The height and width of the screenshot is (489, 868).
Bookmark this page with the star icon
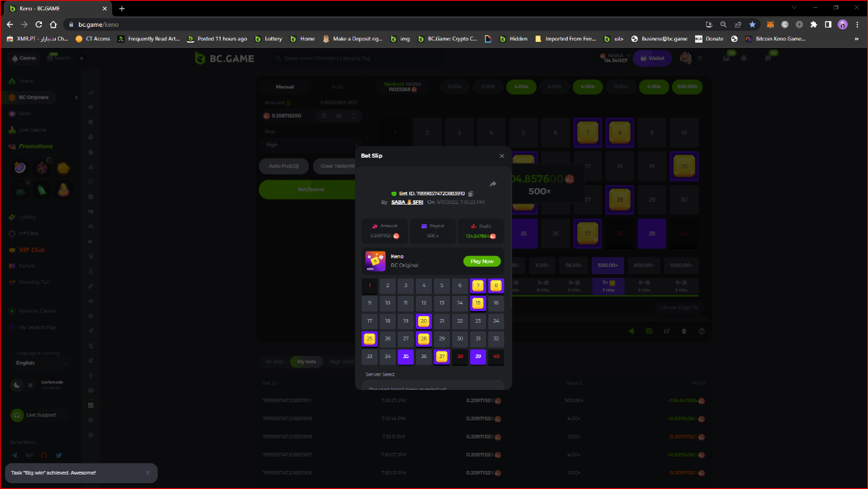[752, 24]
